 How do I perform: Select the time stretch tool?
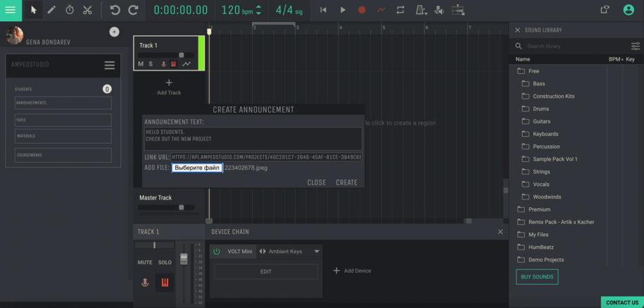point(70,11)
